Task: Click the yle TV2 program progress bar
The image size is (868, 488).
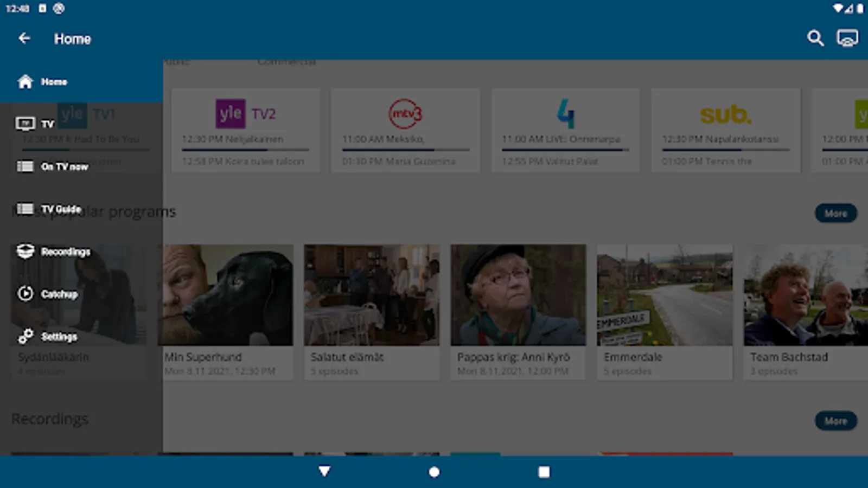Action: pyautogui.click(x=245, y=150)
